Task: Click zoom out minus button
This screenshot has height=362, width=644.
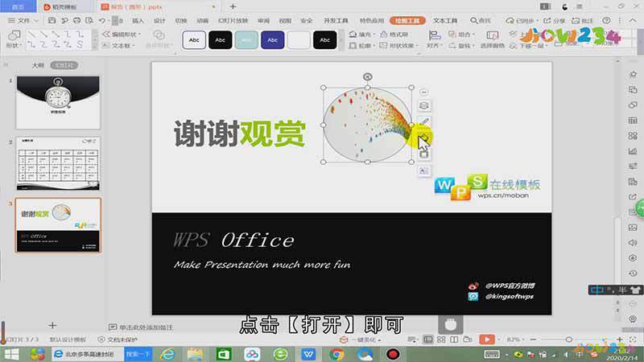Action: pyautogui.click(x=533, y=339)
